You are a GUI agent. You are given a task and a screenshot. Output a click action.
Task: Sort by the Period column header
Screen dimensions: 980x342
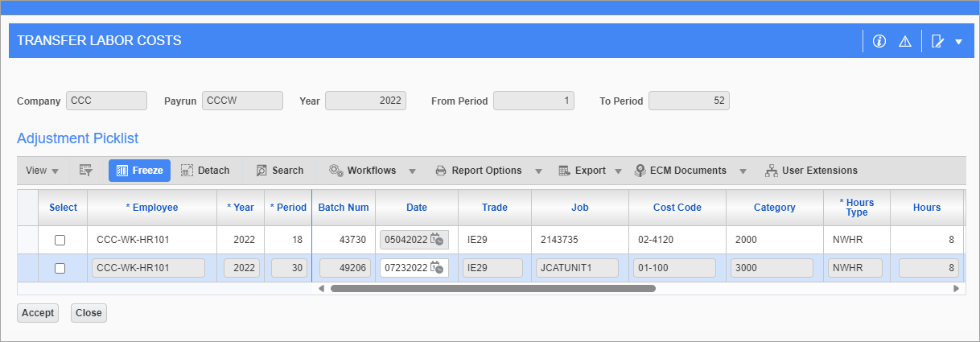pos(288,208)
